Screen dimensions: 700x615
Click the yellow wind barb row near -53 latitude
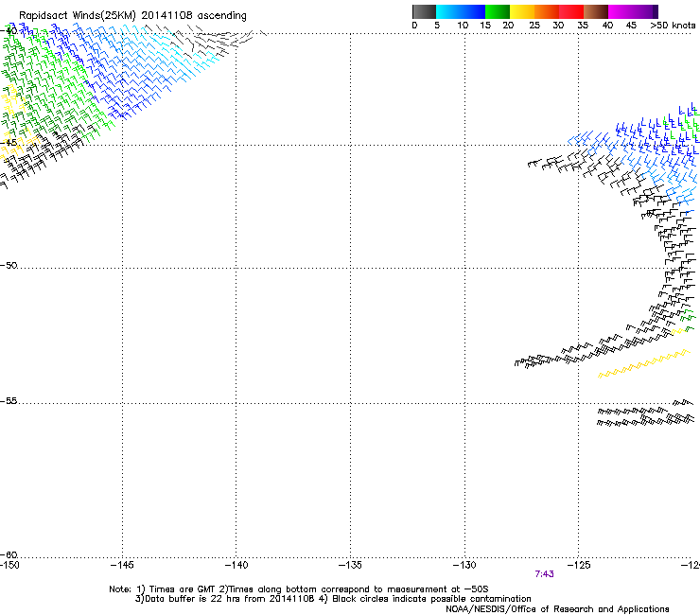pyautogui.click(x=644, y=364)
